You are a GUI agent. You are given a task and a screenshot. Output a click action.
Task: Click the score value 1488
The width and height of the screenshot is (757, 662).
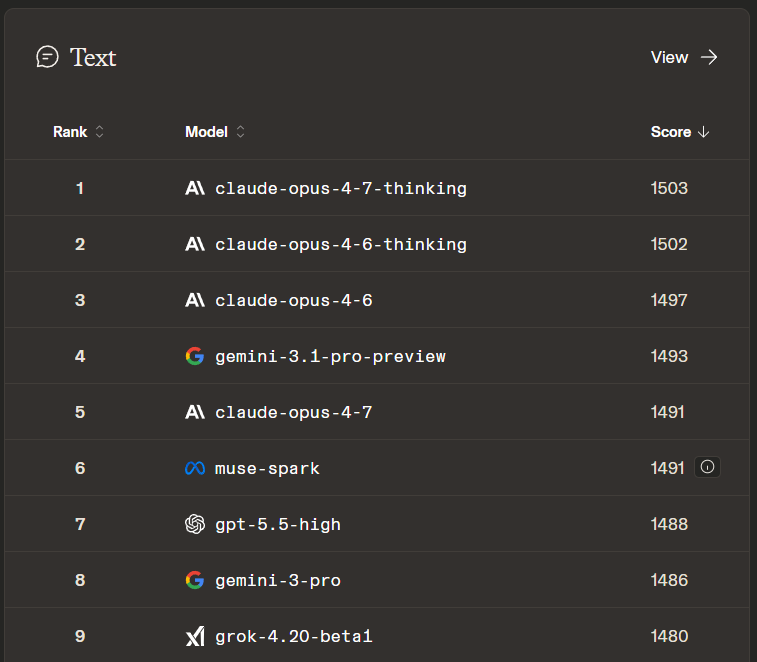[669, 524]
